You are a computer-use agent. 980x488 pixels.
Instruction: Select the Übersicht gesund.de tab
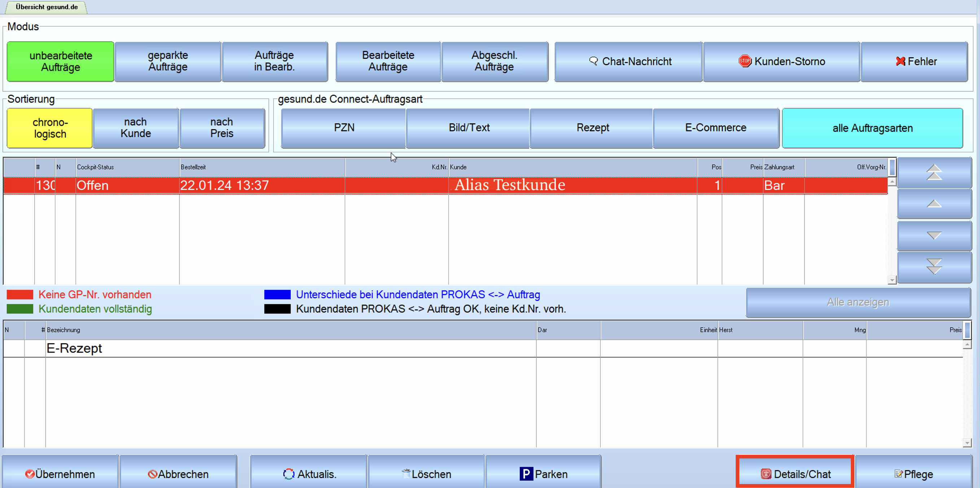[x=47, y=7]
